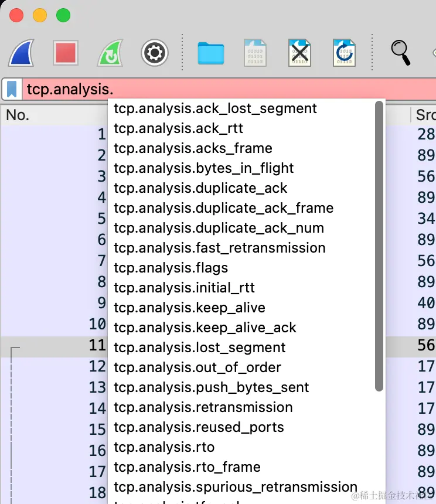The width and height of the screenshot is (436, 504).
Task: Save this capture file icon
Action: (x=255, y=53)
